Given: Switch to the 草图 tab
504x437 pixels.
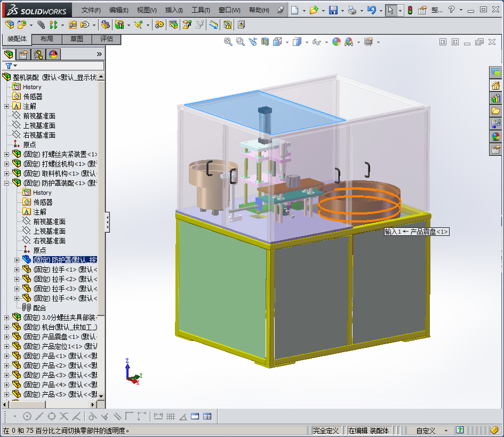Looking at the screenshot, I should [x=77, y=39].
